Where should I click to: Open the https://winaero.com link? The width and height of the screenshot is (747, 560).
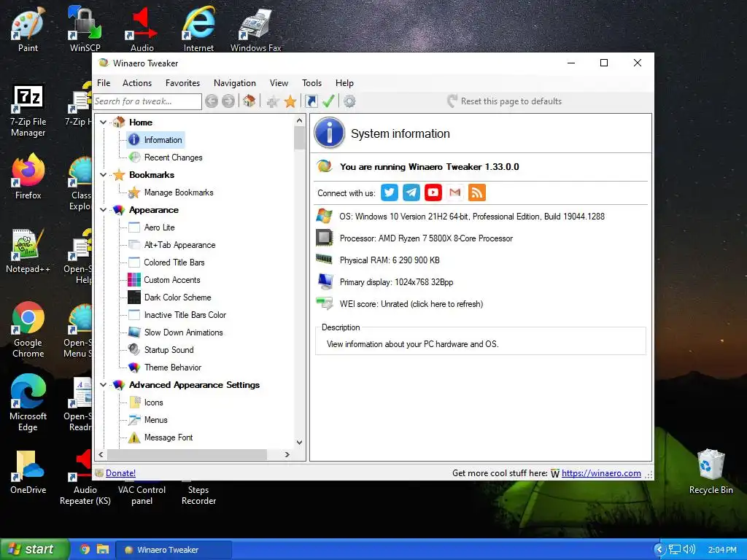pos(601,472)
